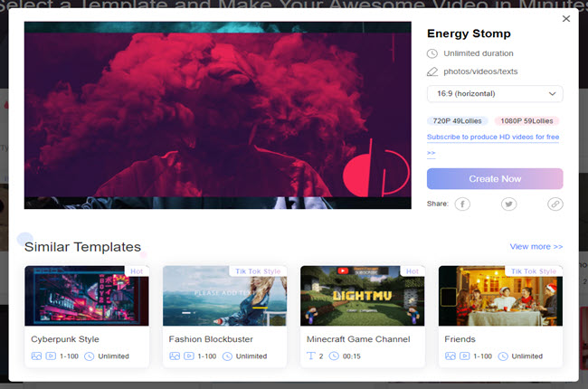Open the 16:9 (horizontal) aspect ratio dropdown
This screenshot has height=389, width=588.
tap(494, 94)
